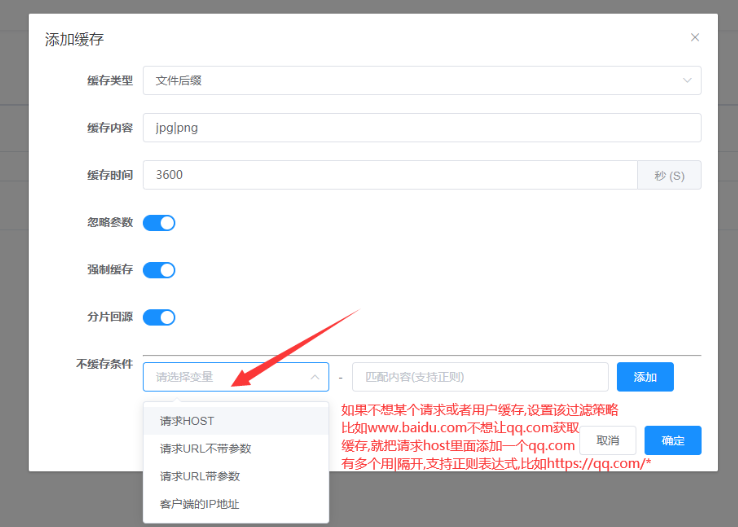Collapse the variable list via up arrow

(x=314, y=377)
